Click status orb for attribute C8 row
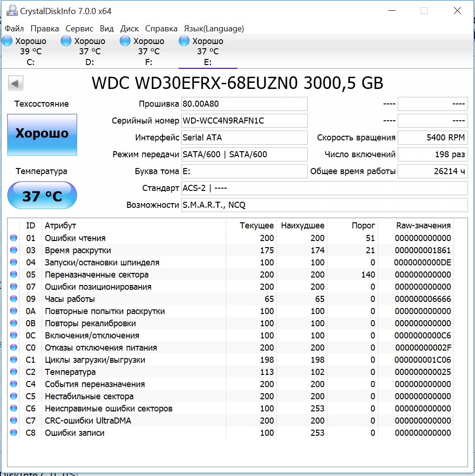Image resolution: width=475 pixels, height=476 pixels. (x=14, y=433)
